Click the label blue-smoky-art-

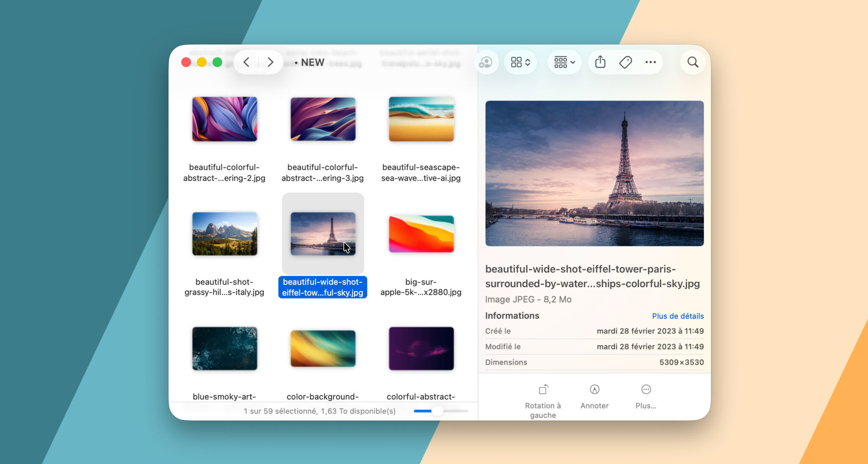(224, 397)
